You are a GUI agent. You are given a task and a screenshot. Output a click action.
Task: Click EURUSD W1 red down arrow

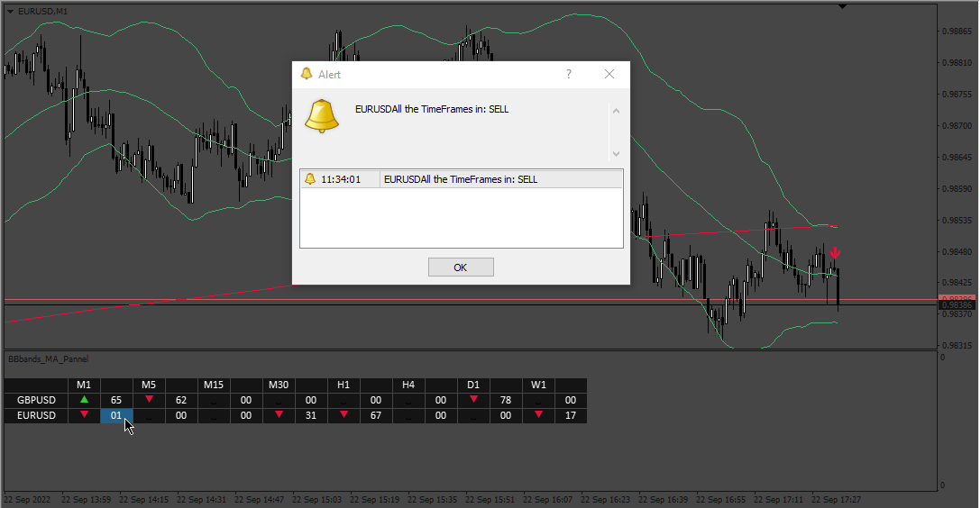pyautogui.click(x=539, y=414)
